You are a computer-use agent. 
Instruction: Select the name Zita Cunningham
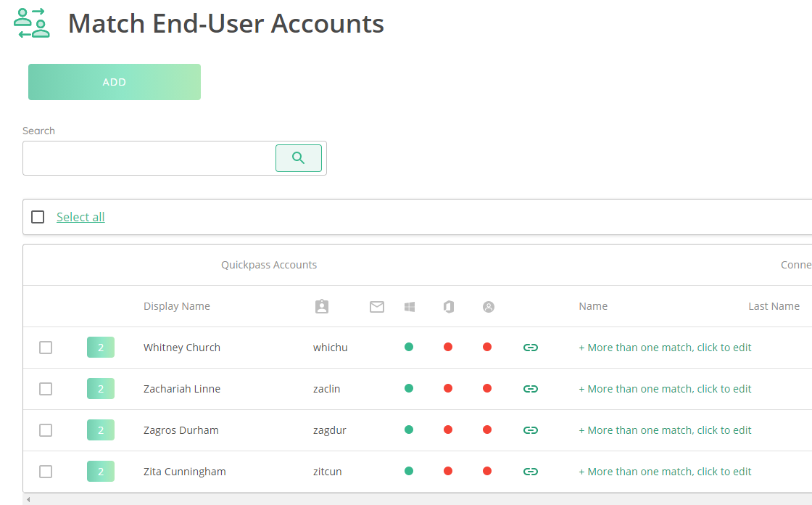(x=184, y=472)
